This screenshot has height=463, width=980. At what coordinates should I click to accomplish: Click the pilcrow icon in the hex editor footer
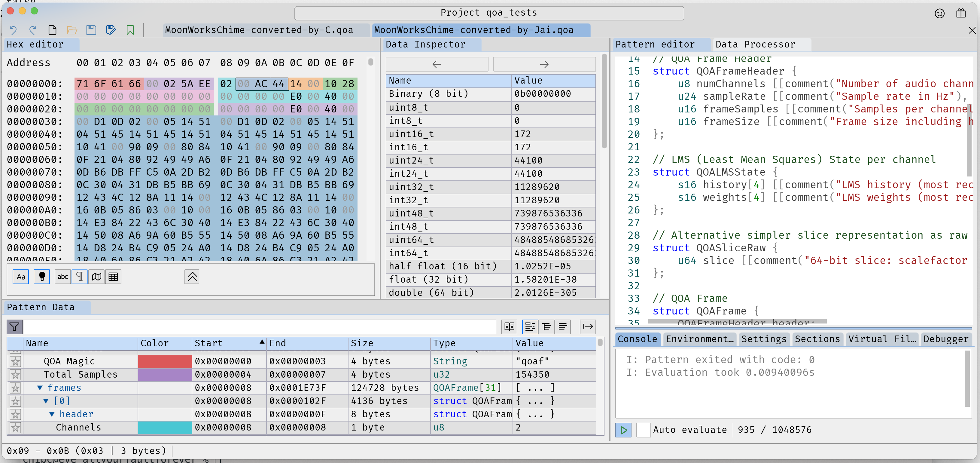[80, 277]
